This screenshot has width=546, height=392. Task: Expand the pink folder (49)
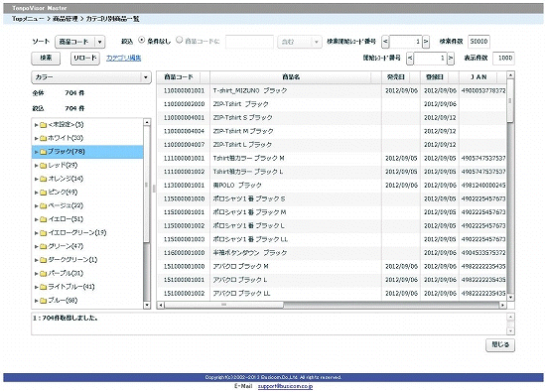point(36,193)
